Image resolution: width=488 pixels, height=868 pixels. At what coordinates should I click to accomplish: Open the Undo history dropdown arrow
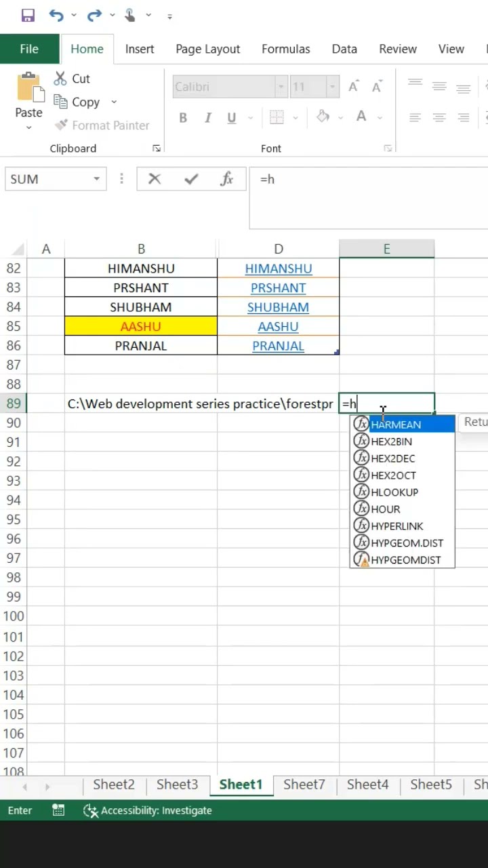[x=74, y=16]
